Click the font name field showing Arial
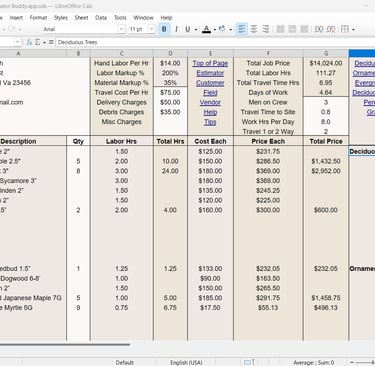 80,29
